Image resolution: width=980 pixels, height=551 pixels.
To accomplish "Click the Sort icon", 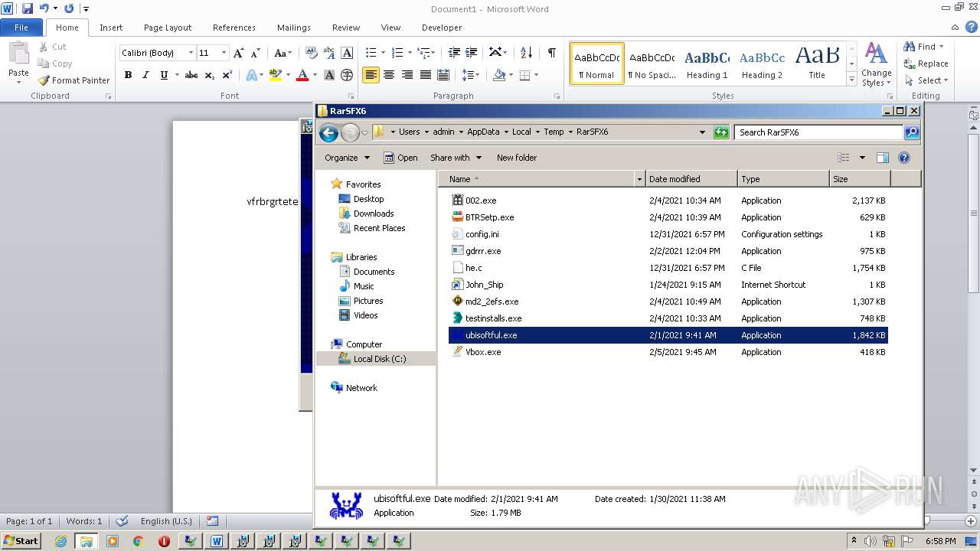I will [526, 53].
